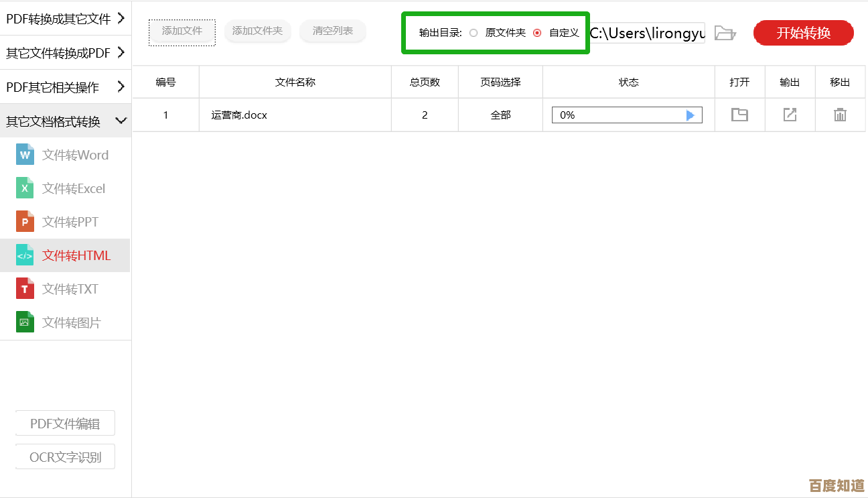Click the orange PPT conversion icon
The width and height of the screenshot is (868, 498).
[25, 222]
